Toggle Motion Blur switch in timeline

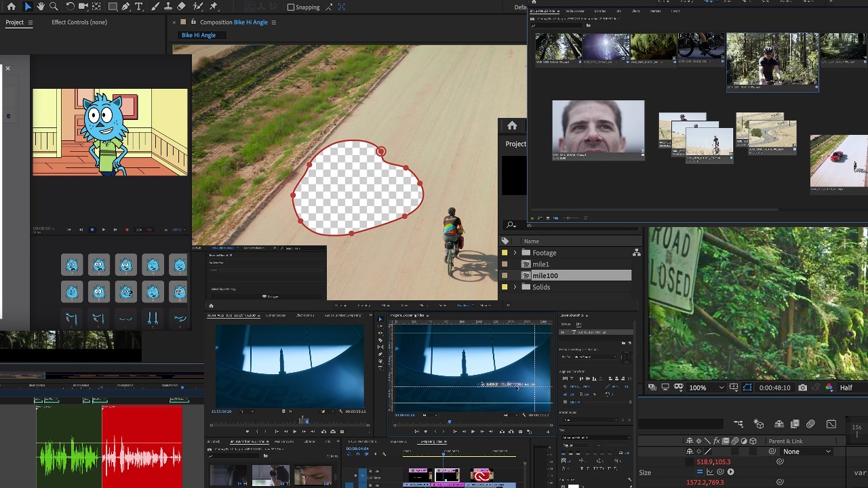[811, 424]
